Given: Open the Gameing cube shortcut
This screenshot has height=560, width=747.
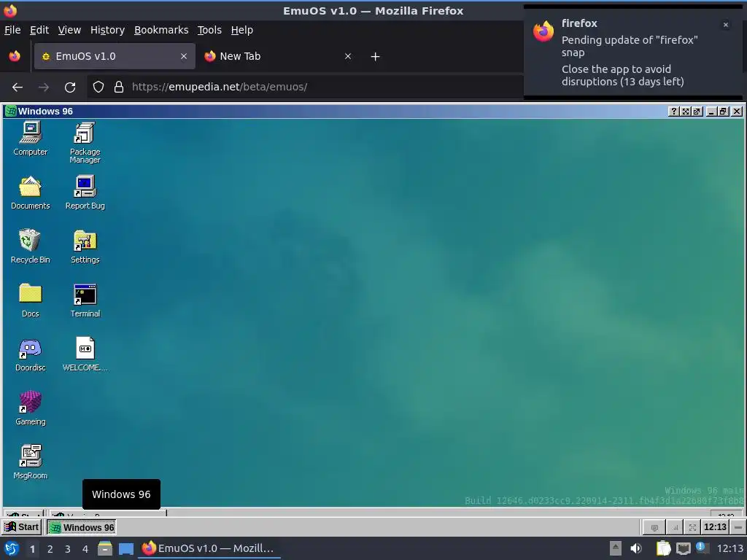Looking at the screenshot, I should point(30,408).
